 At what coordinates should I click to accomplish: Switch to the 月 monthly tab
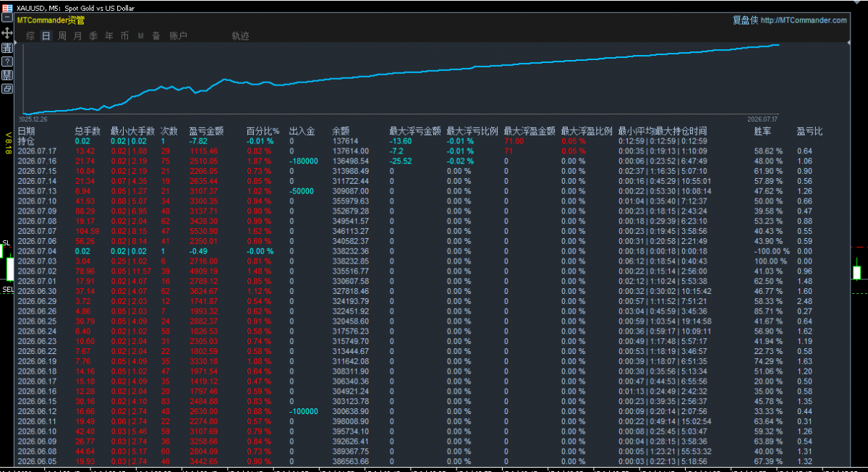(77, 35)
